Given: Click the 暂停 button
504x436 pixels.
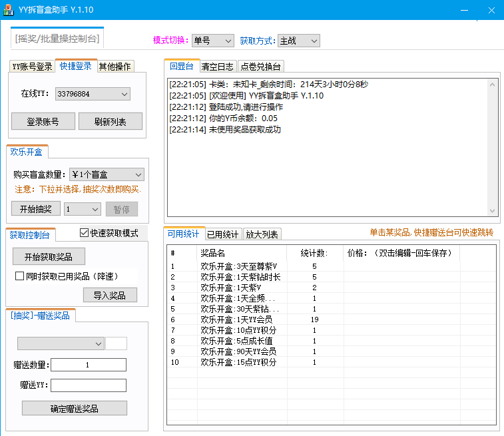Looking at the screenshot, I should [121, 209].
